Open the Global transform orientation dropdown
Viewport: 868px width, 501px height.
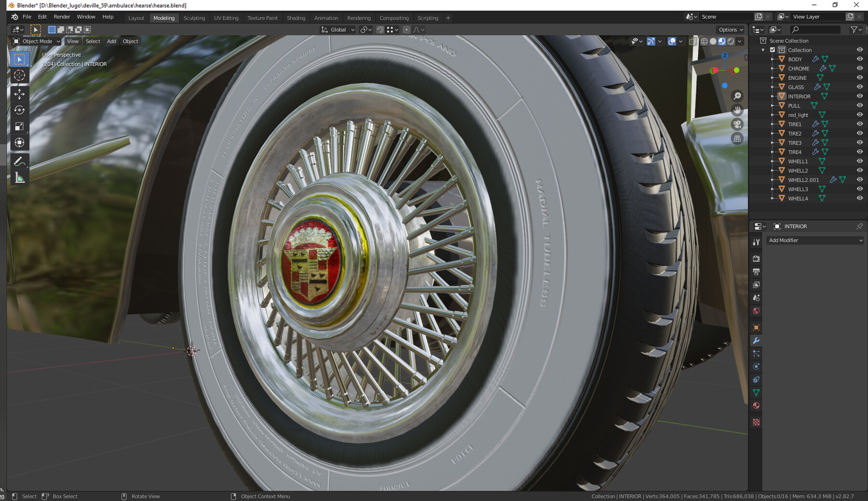tap(338, 29)
